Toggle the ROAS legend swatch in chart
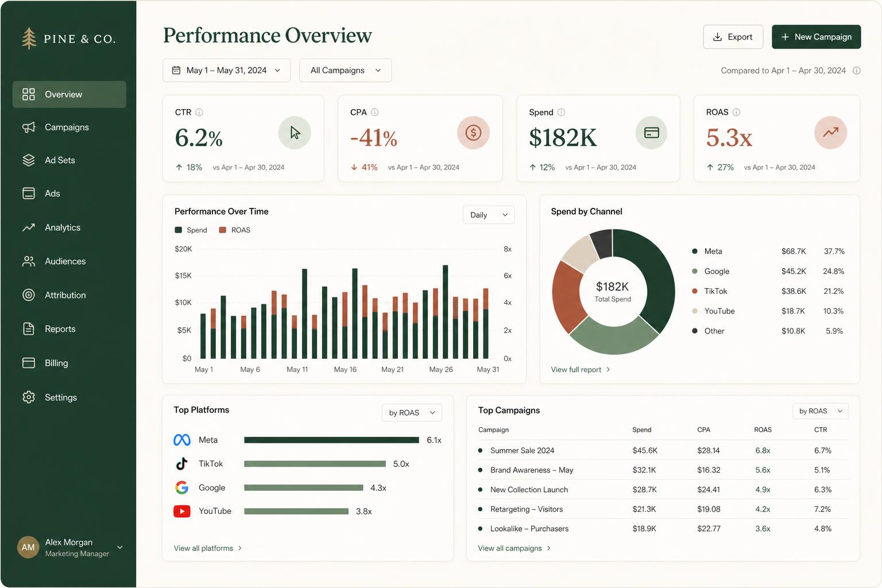882x588 pixels. pos(223,230)
